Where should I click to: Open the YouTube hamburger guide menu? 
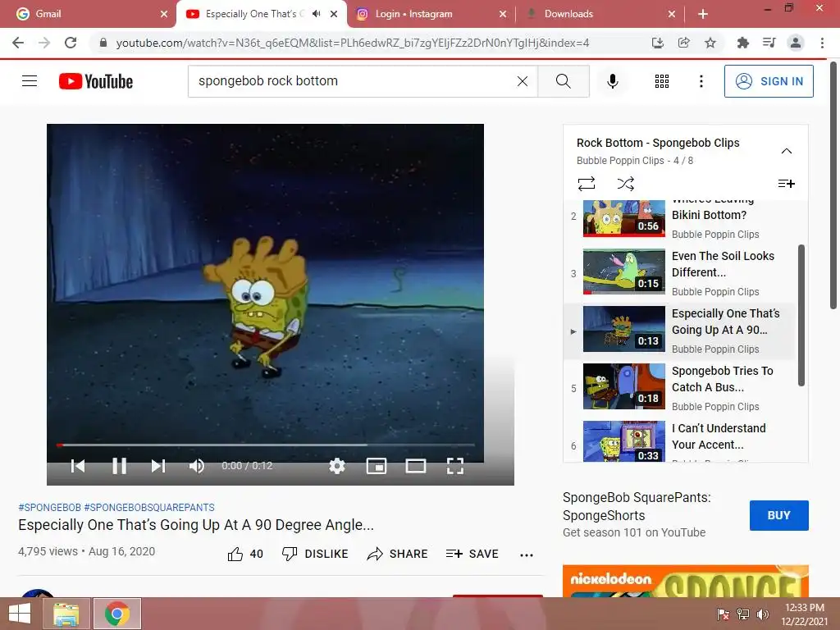[30, 81]
